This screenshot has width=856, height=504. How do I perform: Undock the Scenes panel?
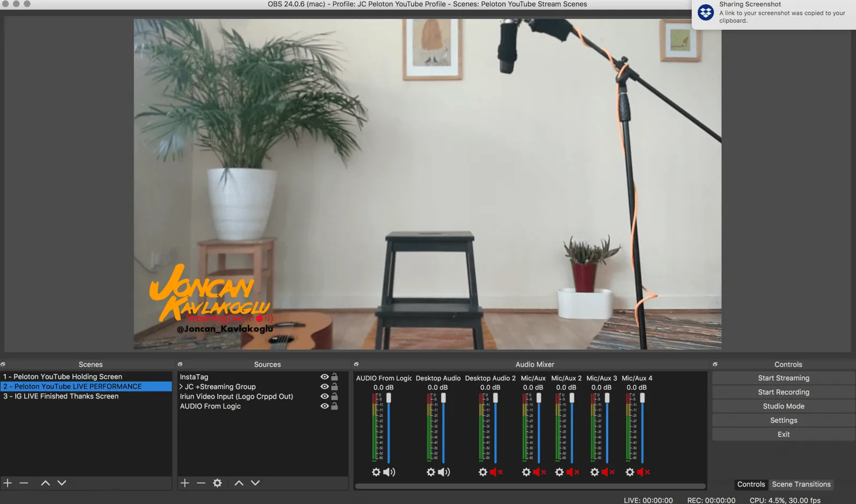[3, 364]
